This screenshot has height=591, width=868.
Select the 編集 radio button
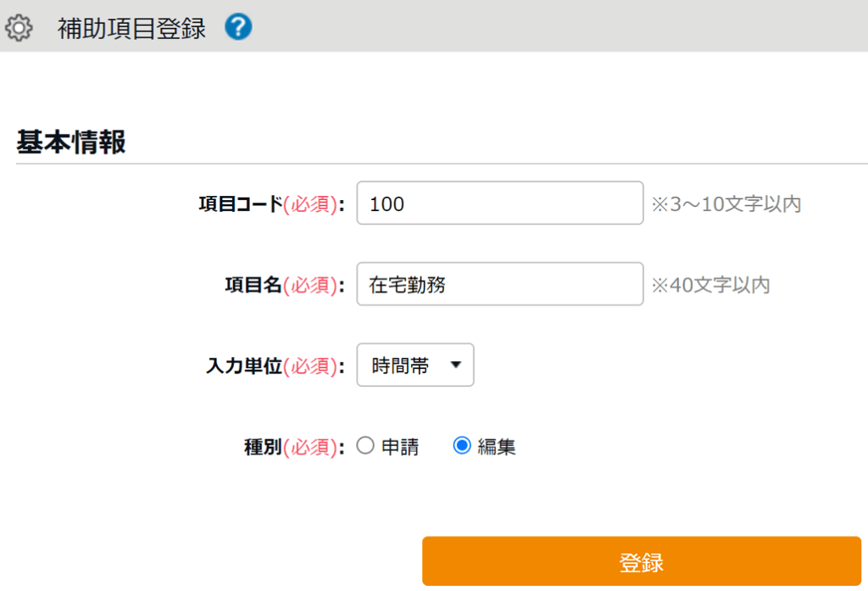[462, 446]
